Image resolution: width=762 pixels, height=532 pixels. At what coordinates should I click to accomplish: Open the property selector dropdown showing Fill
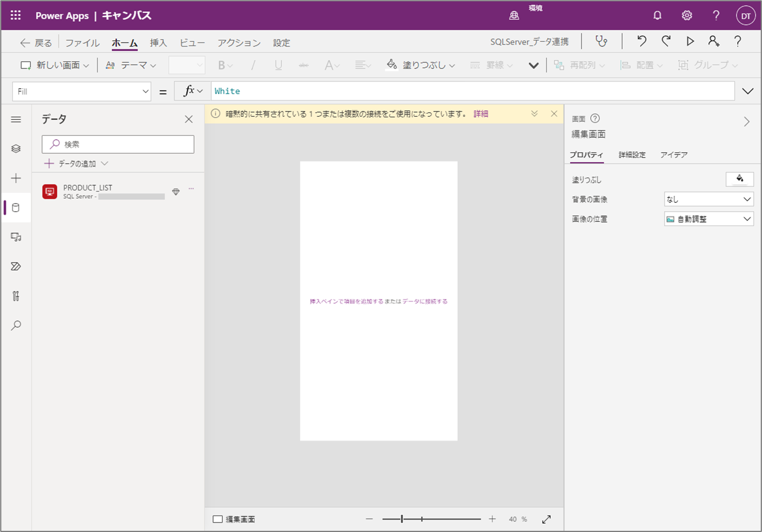coord(82,91)
